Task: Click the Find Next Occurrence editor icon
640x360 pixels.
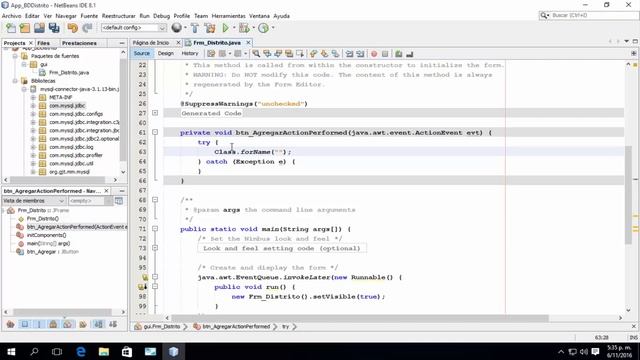Action: point(278,53)
